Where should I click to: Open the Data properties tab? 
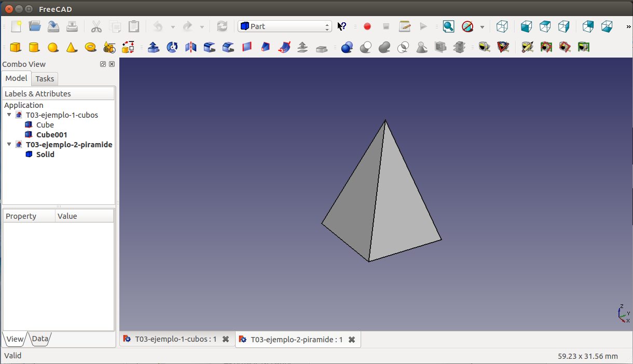coord(40,339)
